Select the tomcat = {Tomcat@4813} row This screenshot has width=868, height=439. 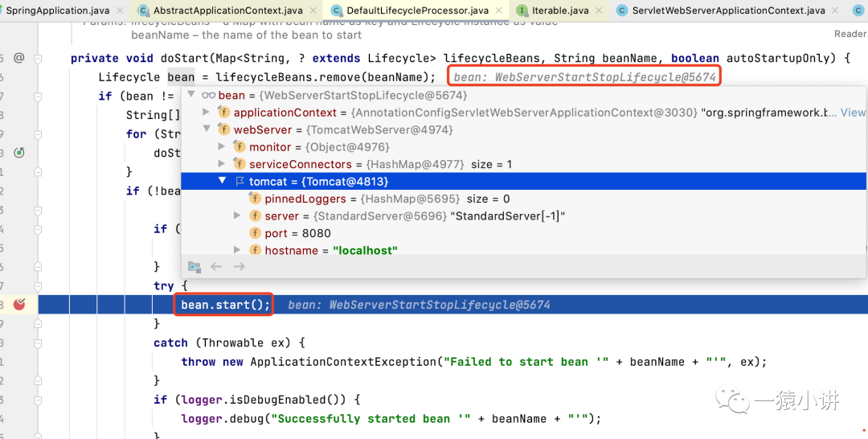point(524,181)
